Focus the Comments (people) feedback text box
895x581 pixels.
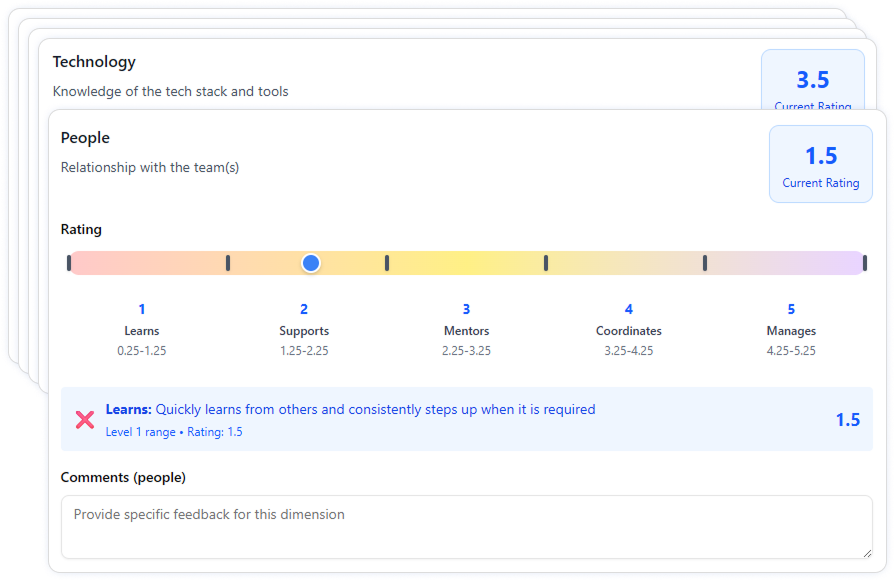[x=466, y=526]
